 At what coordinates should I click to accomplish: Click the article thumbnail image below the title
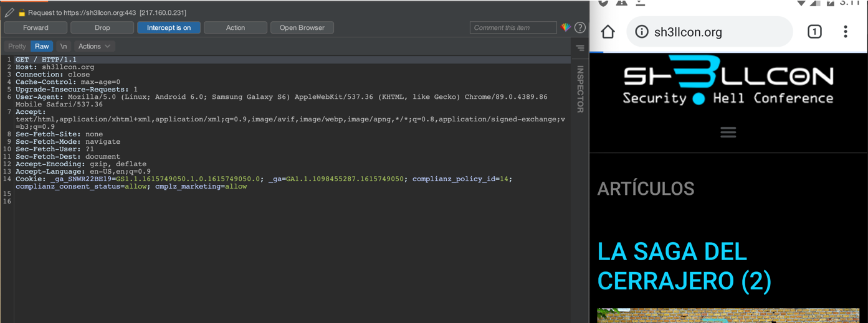point(728,316)
